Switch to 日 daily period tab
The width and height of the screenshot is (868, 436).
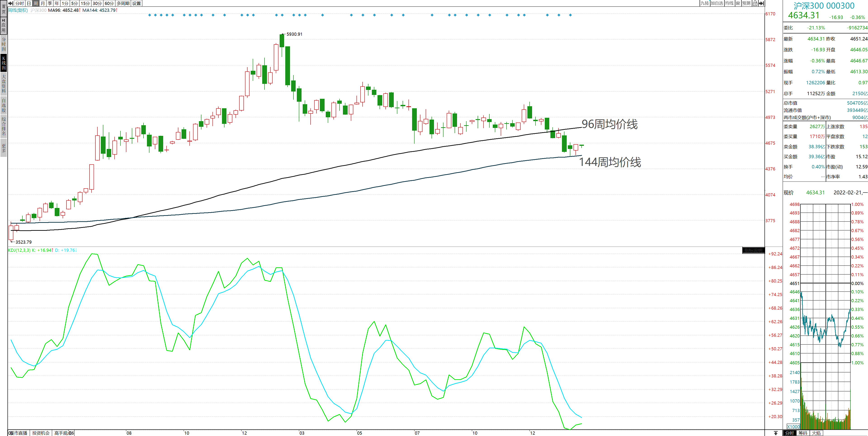coord(29,3)
